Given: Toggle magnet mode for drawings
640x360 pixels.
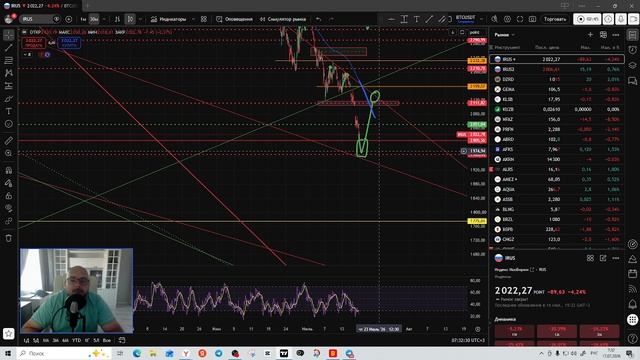Looking at the screenshot, I should 9,171.
